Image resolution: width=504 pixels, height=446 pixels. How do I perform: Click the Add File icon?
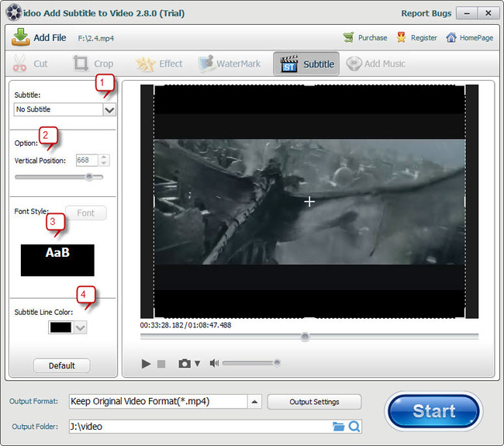pos(21,37)
